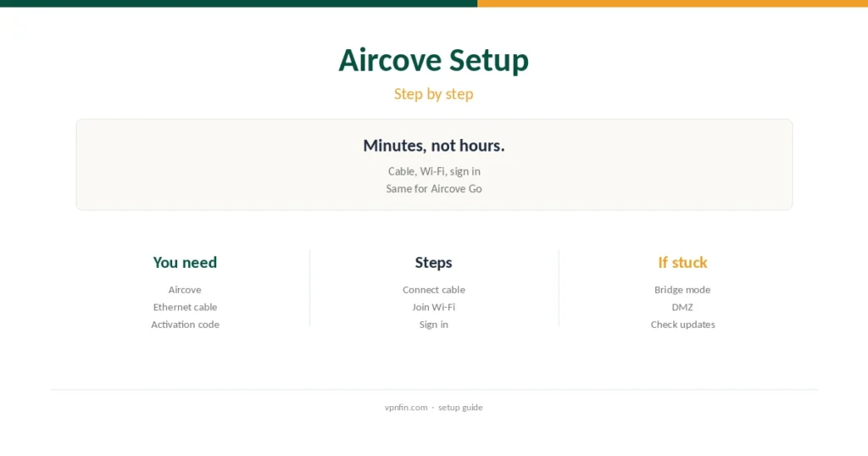Select the 'setup guide' footer text
This screenshot has height=456, width=868.
460,408
